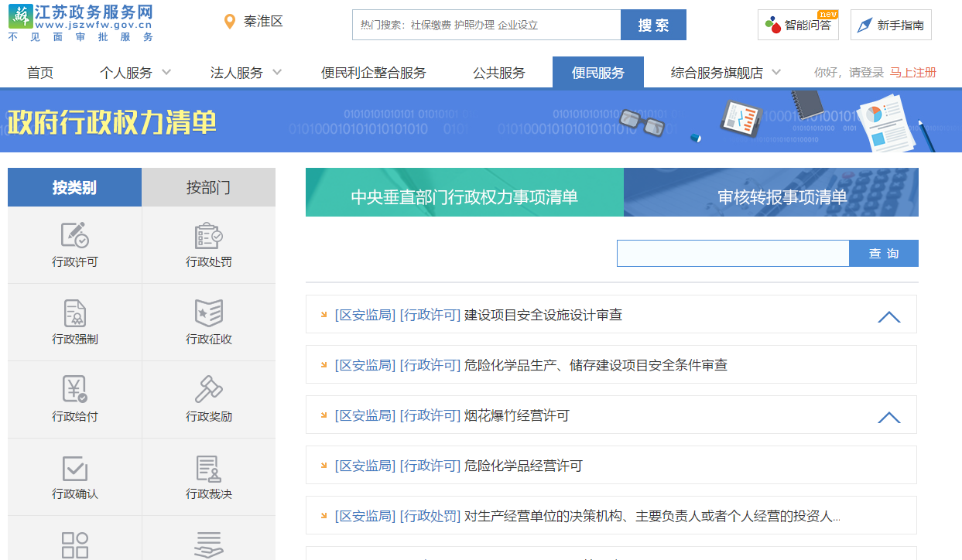Focus the input field beside 查询
The image size is (962, 560).
click(x=732, y=254)
